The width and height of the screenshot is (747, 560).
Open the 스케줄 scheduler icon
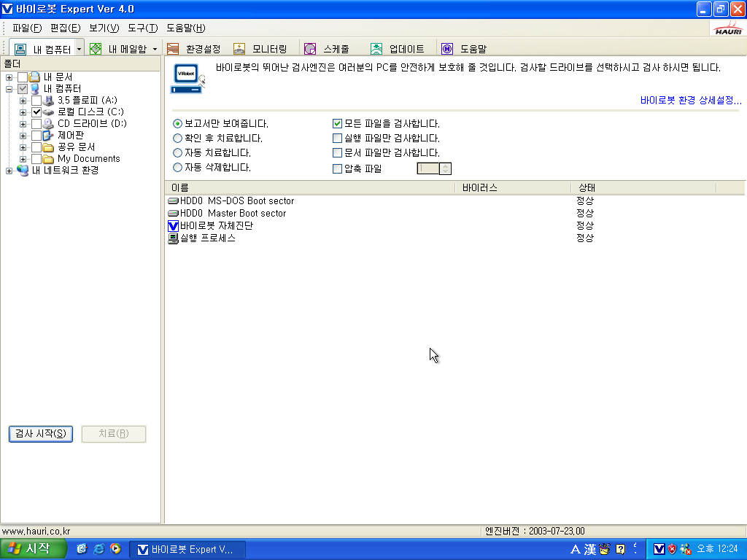[310, 49]
